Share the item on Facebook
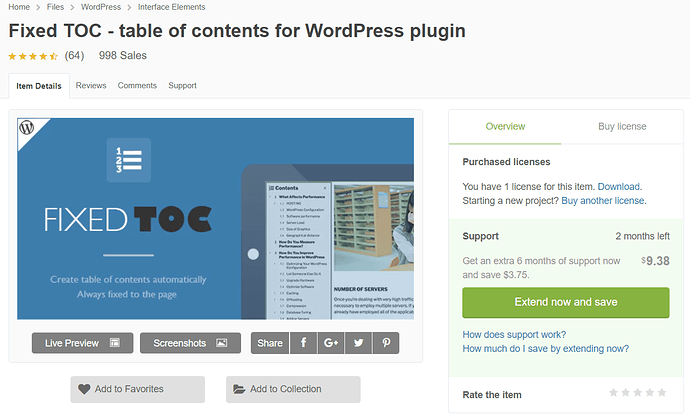The width and height of the screenshot is (690, 417). coord(303,343)
